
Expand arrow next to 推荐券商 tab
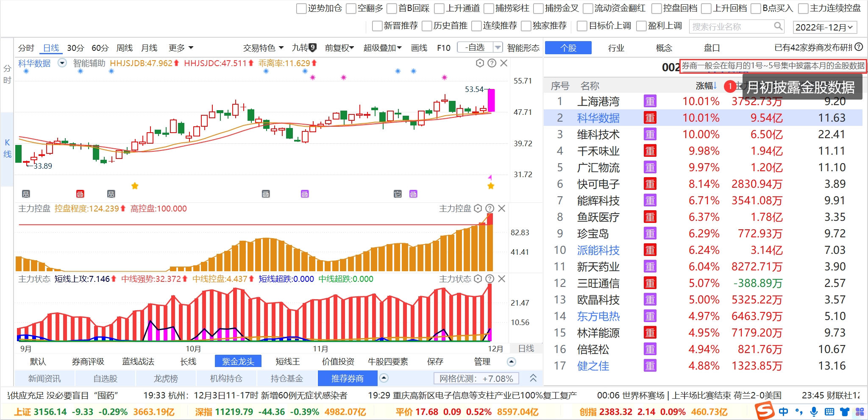[384, 378]
